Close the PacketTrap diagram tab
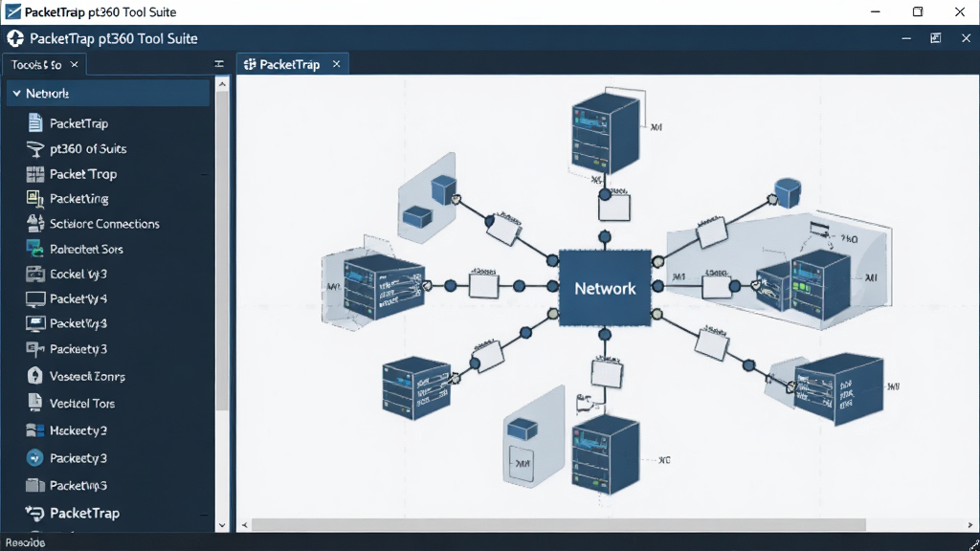 336,64
